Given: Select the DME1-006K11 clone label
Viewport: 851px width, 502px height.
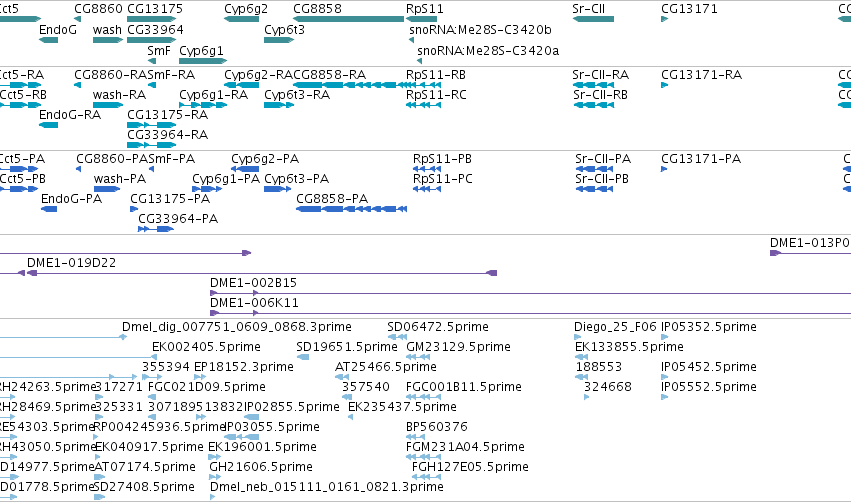Looking at the screenshot, I should 255,303.
